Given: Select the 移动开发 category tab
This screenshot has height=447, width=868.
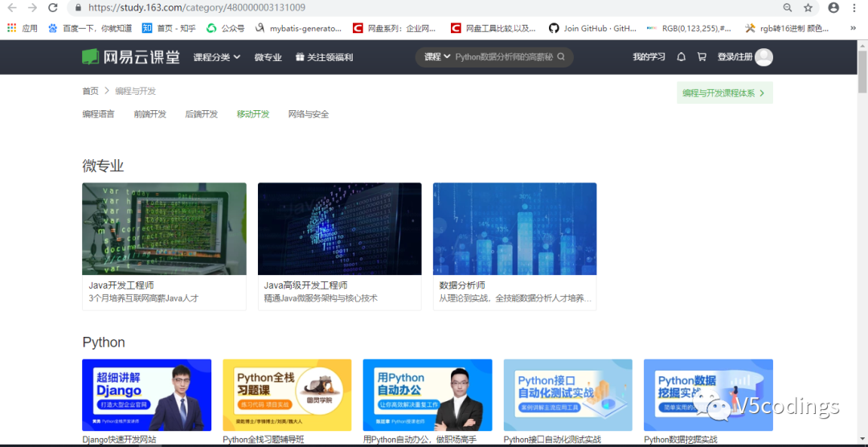Looking at the screenshot, I should click(253, 114).
